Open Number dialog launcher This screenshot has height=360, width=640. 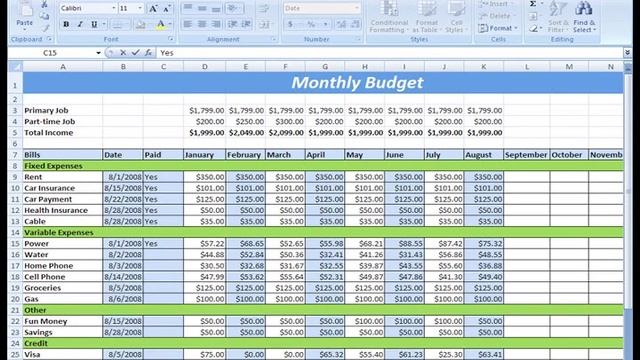coord(358,39)
